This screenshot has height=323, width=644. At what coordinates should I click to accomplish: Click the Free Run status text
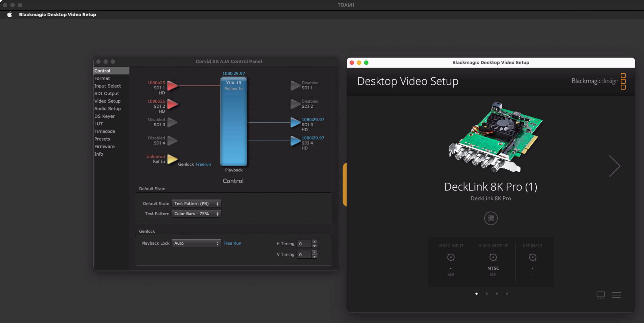[232, 243]
